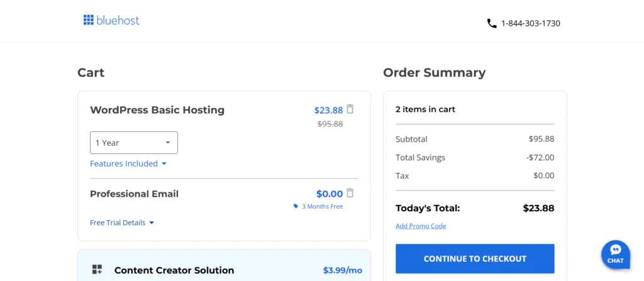Image resolution: width=644 pixels, height=281 pixels.
Task: Remove Professional Email using trash icon
Action: [350, 193]
